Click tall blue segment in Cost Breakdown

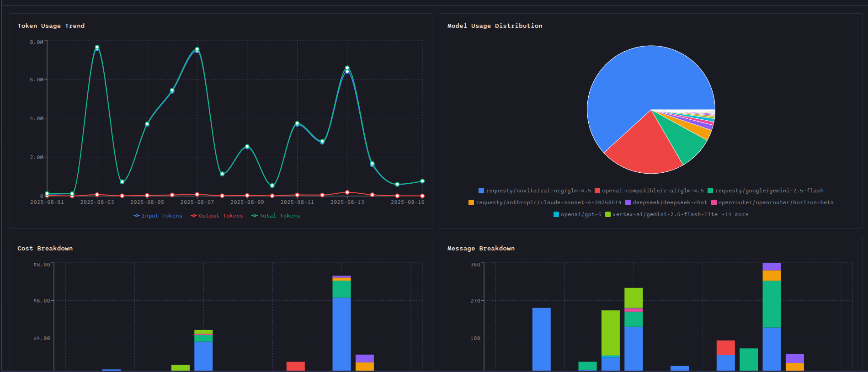tap(341, 334)
